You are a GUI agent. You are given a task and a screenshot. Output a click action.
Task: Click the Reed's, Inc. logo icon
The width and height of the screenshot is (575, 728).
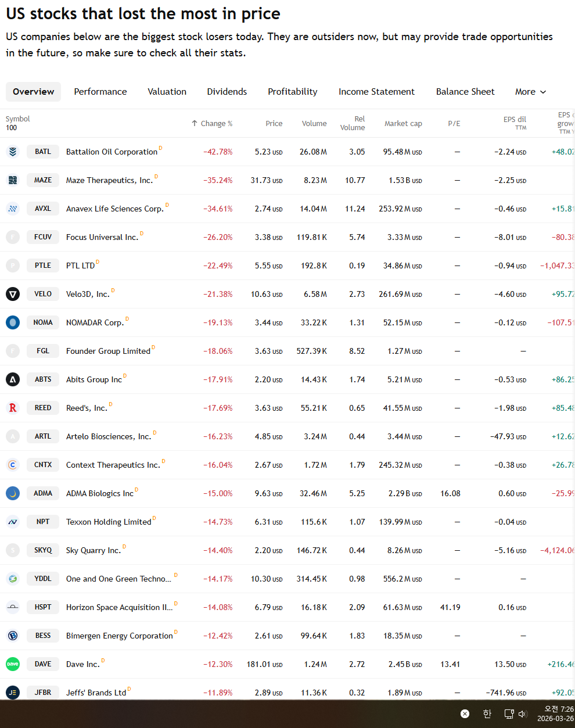pyautogui.click(x=13, y=408)
